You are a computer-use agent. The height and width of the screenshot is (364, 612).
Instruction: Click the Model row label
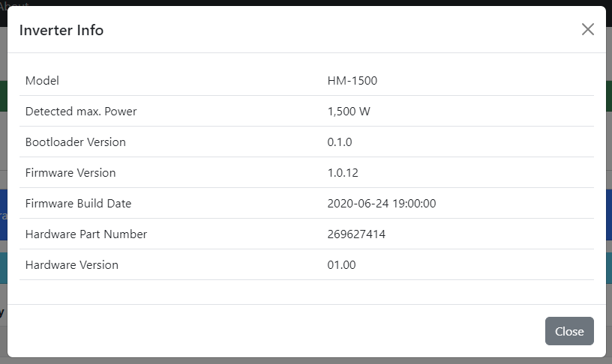pos(42,80)
